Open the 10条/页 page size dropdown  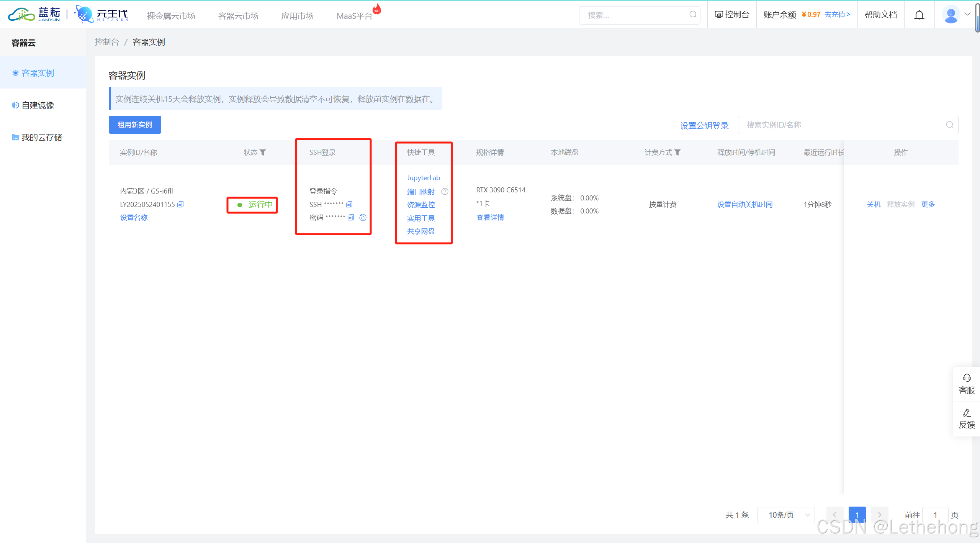pos(786,515)
